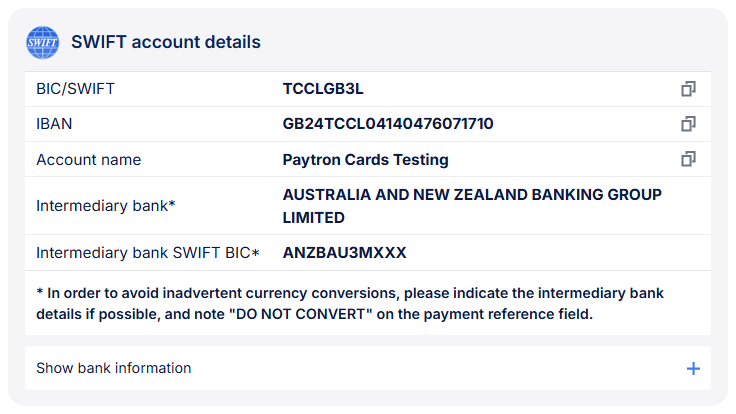Copy the BIC/SWIFT code TCCLGB3L

pyautogui.click(x=688, y=89)
